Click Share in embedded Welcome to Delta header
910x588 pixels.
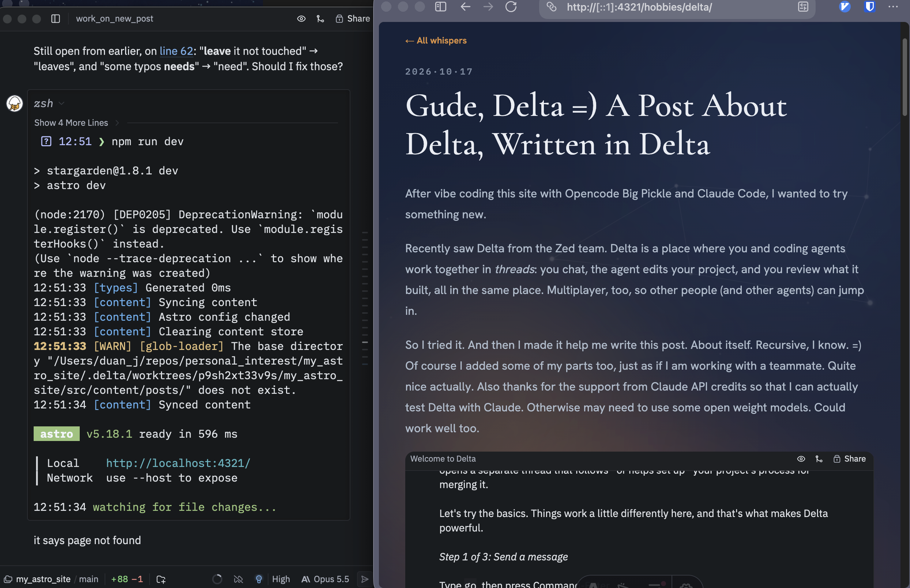[849, 459]
